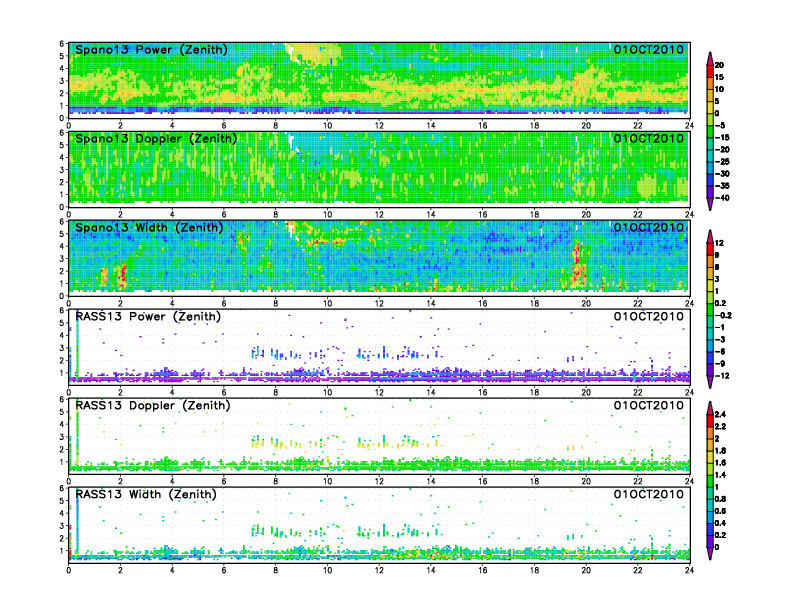Click the middle colorbar label '-0.2'
Screen dimensions: 792x612
(x=723, y=316)
